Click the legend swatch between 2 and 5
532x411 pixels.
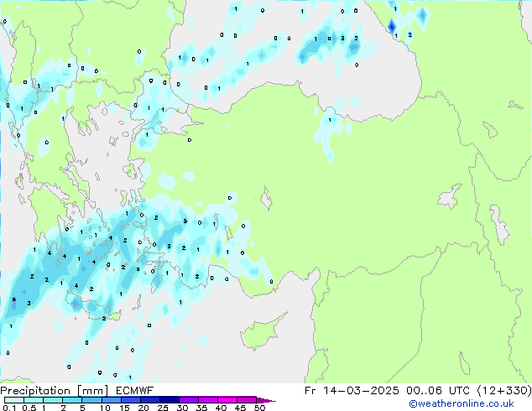pos(72,400)
